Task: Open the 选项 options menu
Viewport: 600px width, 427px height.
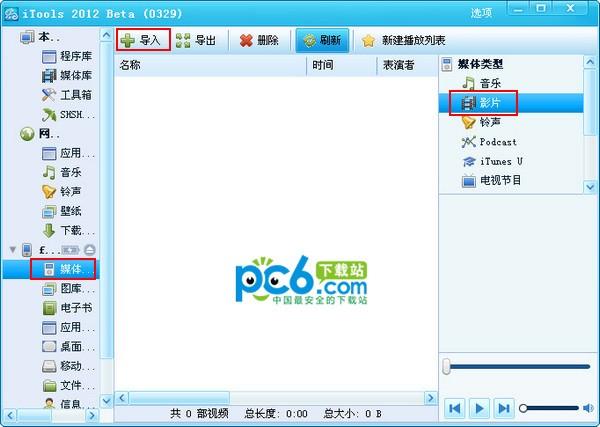Action: (x=481, y=13)
